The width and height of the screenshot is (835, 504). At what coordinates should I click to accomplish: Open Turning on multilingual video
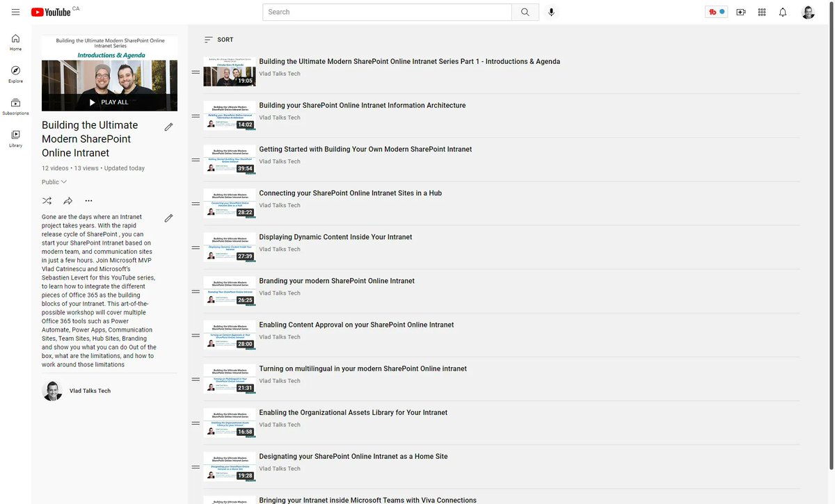click(x=363, y=368)
